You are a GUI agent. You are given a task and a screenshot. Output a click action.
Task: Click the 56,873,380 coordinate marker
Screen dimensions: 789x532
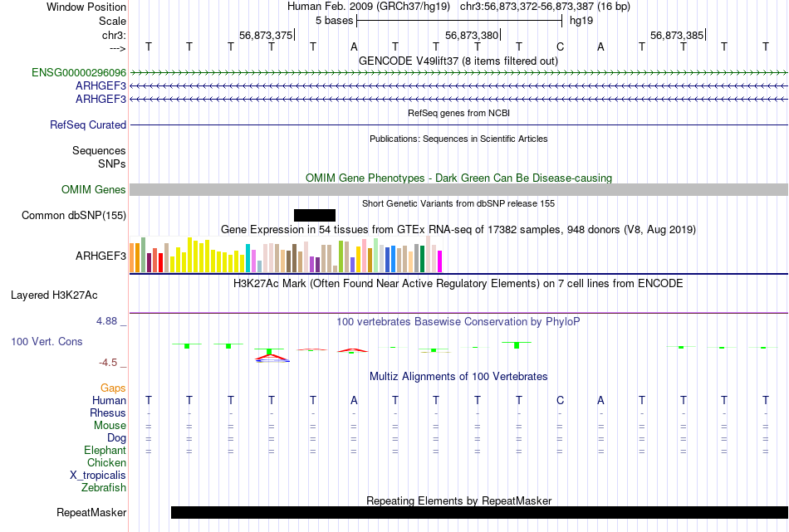tap(472, 35)
